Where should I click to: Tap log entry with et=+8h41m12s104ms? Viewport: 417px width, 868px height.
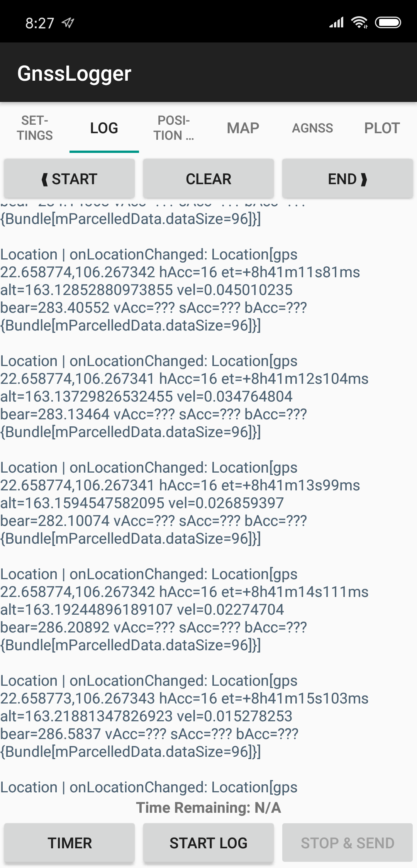point(184,396)
